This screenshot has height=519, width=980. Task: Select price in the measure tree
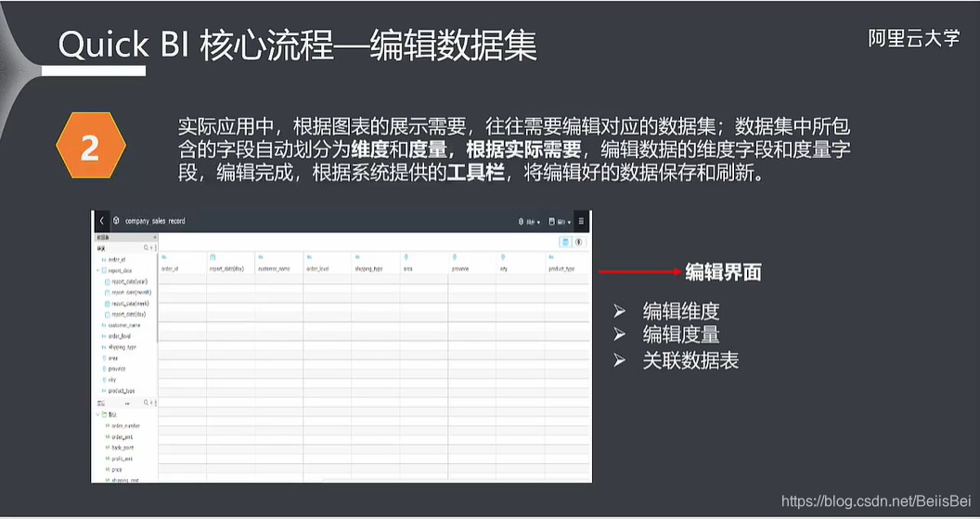117,470
